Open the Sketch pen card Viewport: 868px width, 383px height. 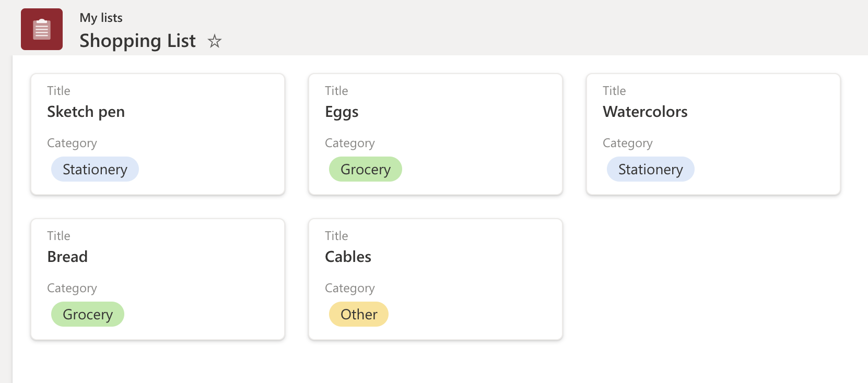pyautogui.click(x=158, y=135)
